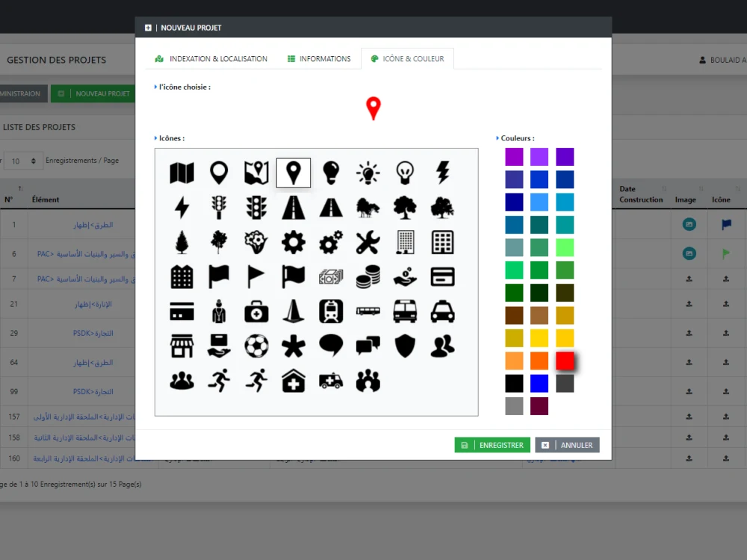The image size is (747, 560).
Task: Select the maroon color swatch
Action: [x=539, y=406]
